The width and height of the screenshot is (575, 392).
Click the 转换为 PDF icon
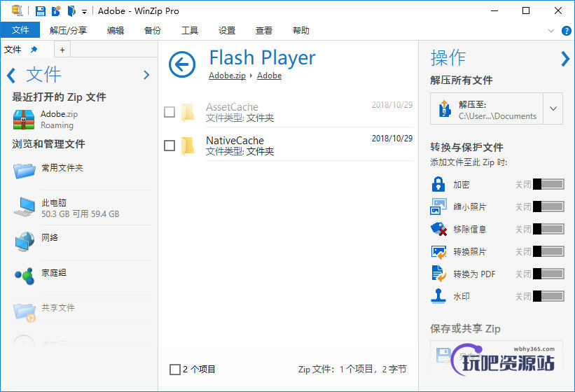[x=438, y=274]
